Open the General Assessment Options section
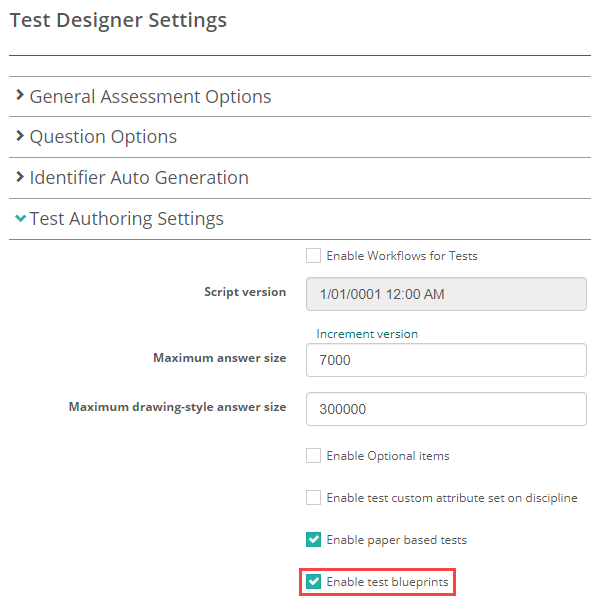The image size is (600, 607). tap(150, 97)
